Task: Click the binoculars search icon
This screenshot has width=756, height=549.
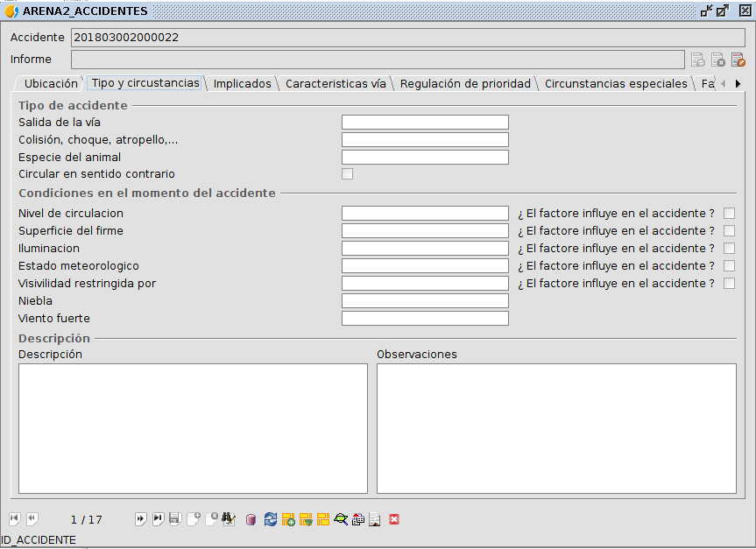Action: pos(229,519)
